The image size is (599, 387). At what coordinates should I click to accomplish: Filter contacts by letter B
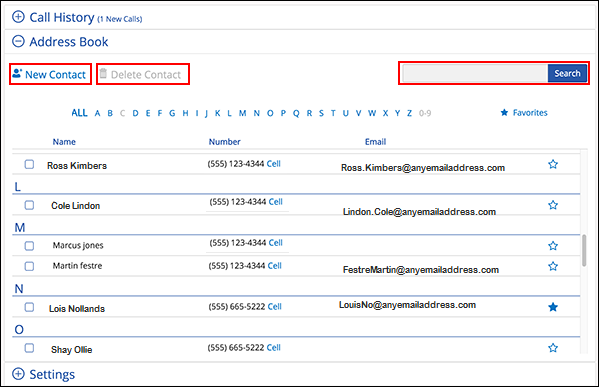point(110,113)
